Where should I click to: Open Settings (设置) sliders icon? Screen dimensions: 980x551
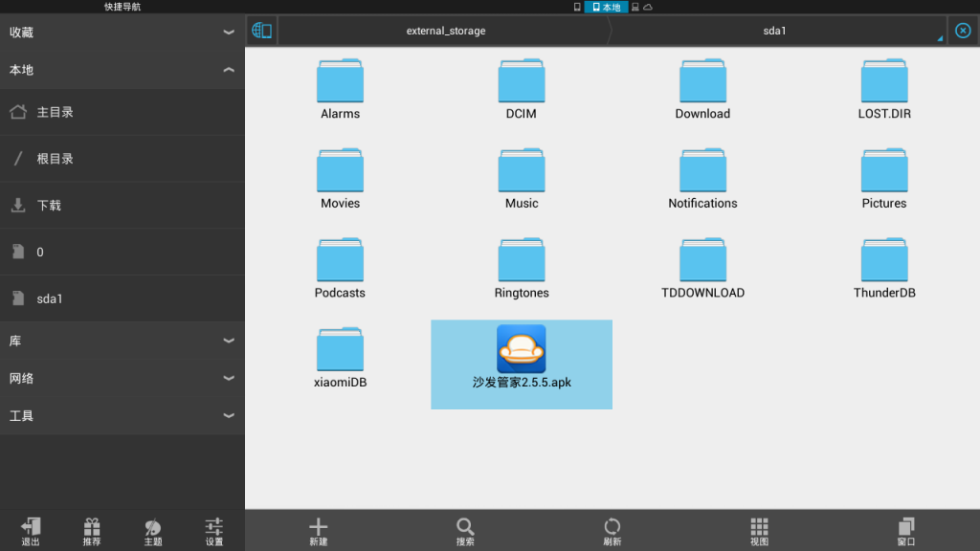coord(214,531)
